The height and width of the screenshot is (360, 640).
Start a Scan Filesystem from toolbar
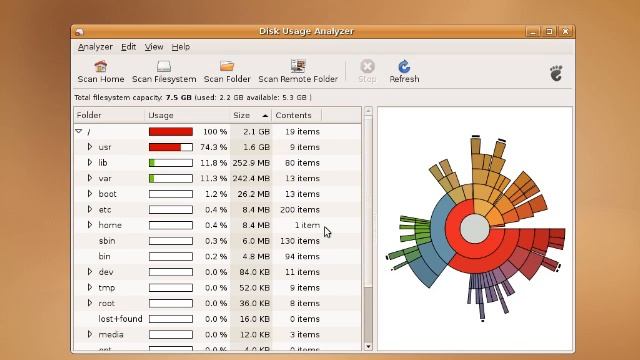(164, 71)
